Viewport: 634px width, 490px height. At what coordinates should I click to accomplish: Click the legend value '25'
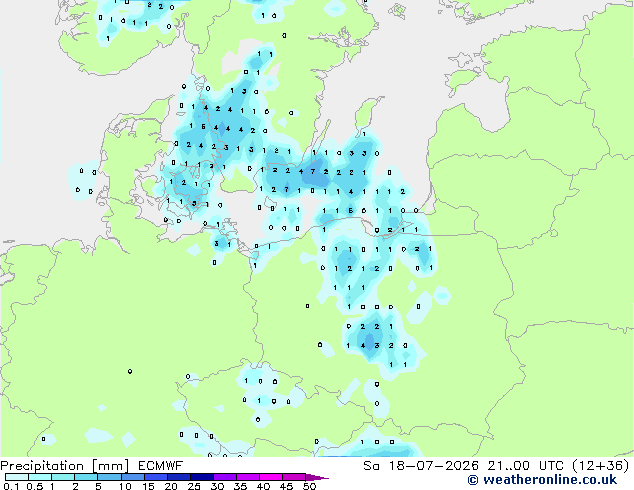coord(194,486)
